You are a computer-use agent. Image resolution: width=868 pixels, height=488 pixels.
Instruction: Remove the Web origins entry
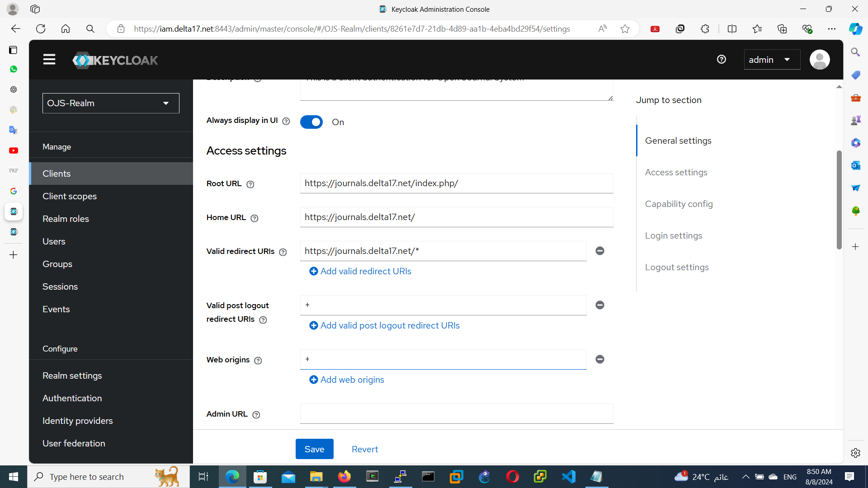[x=600, y=359]
